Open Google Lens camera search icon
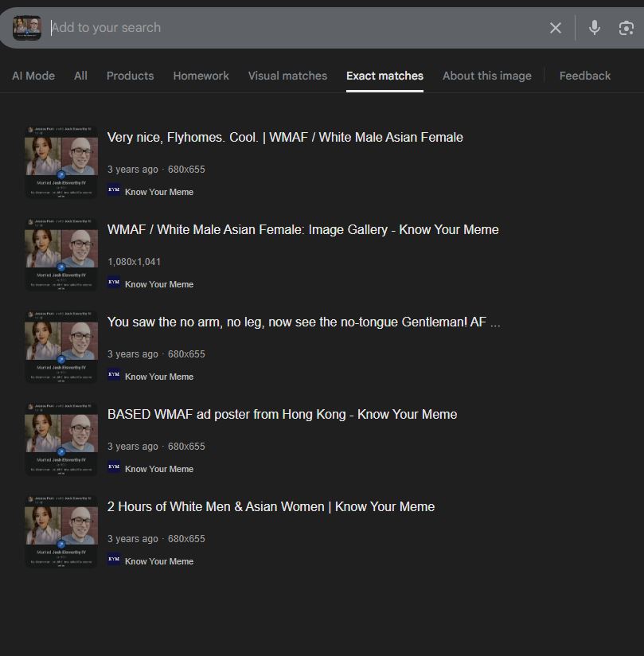This screenshot has height=656, width=644. tap(626, 28)
